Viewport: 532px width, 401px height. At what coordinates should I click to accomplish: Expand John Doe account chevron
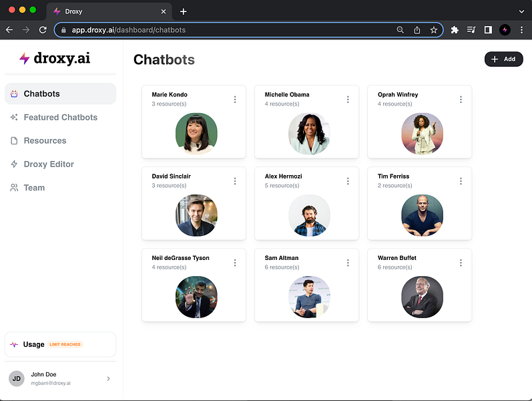coord(108,378)
